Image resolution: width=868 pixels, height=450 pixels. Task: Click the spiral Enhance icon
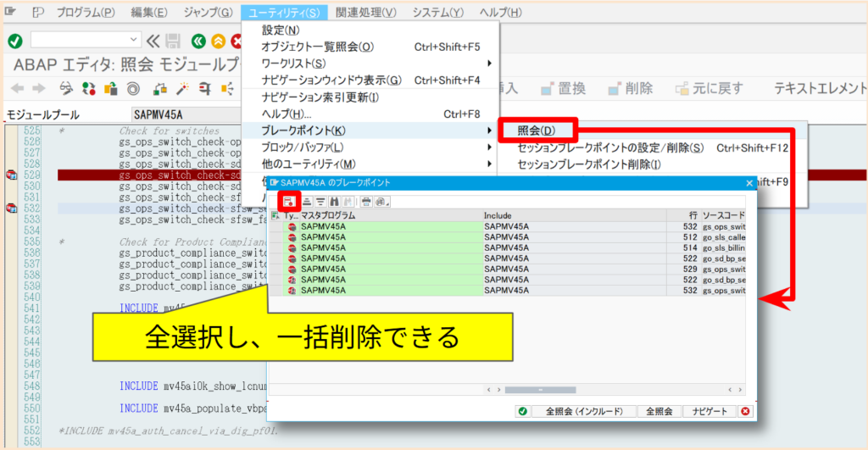tap(133, 89)
